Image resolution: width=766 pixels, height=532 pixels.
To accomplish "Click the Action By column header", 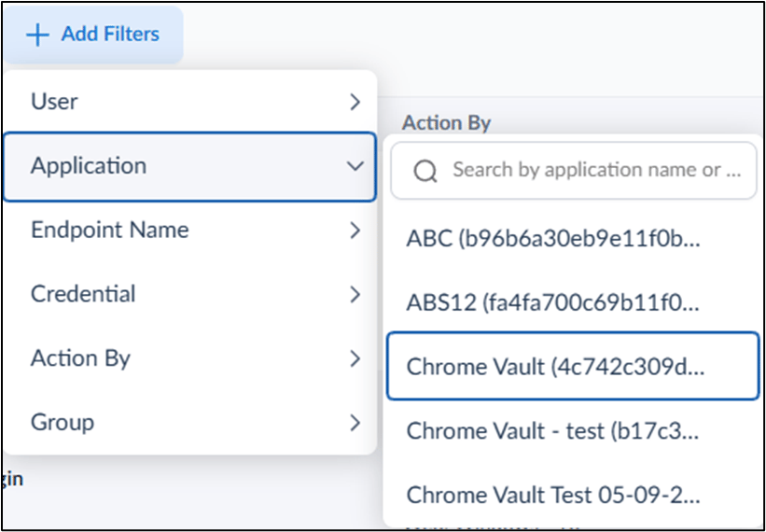I will click(x=446, y=123).
